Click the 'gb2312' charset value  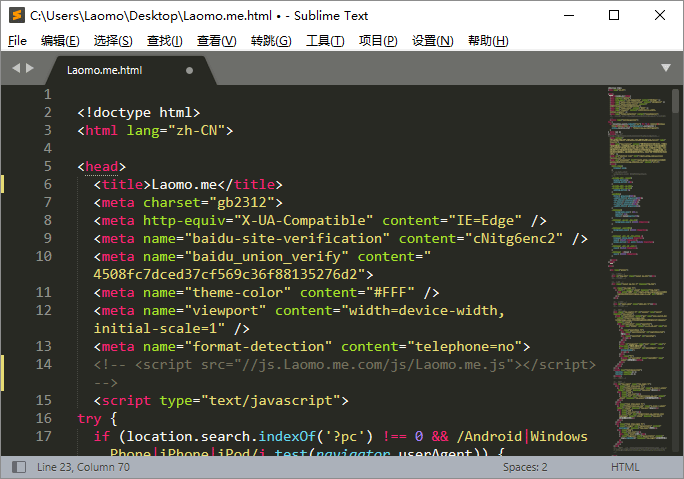click(x=242, y=202)
